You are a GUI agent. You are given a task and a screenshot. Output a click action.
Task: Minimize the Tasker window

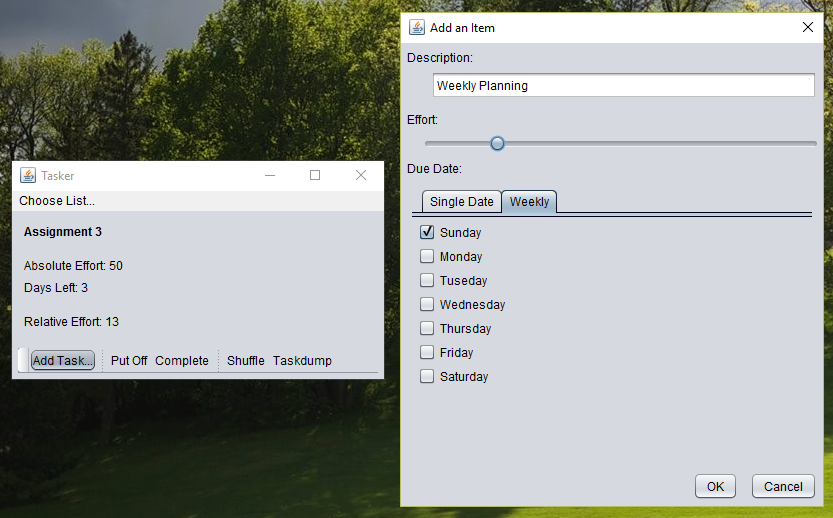[x=269, y=176]
